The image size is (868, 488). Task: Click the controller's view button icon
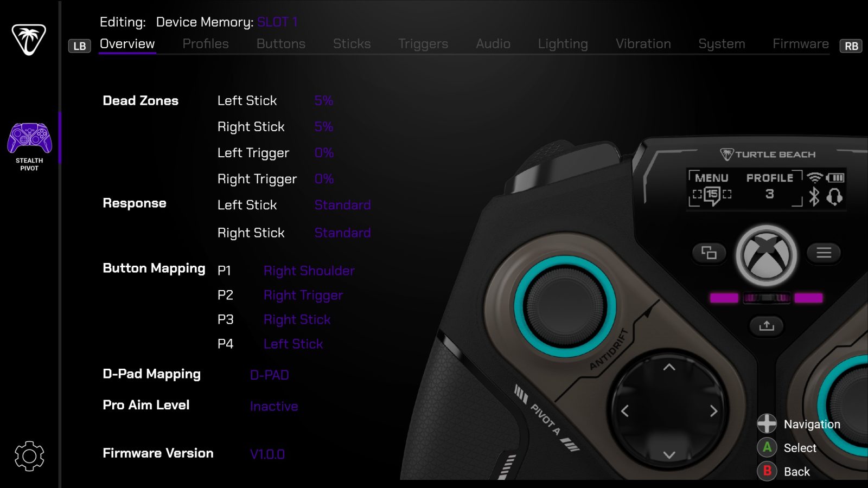709,253
